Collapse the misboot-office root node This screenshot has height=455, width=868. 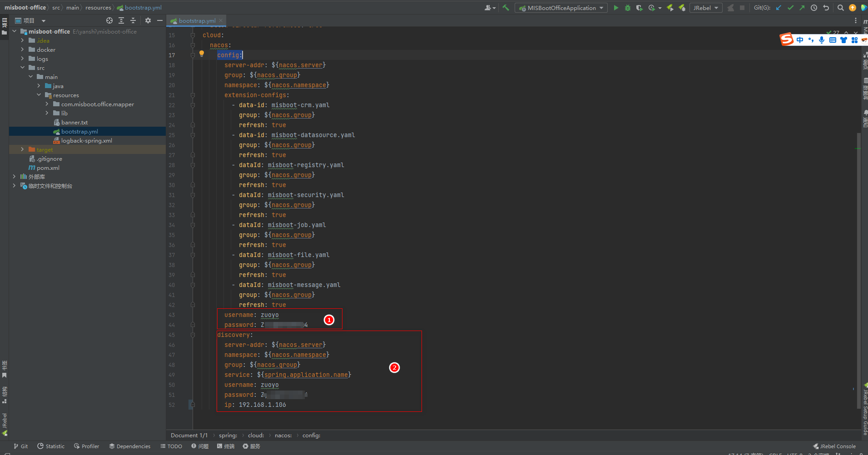click(14, 31)
